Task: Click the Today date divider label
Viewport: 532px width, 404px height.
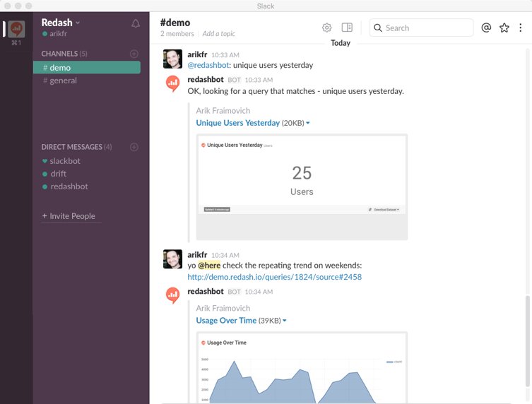Action: coord(341,43)
